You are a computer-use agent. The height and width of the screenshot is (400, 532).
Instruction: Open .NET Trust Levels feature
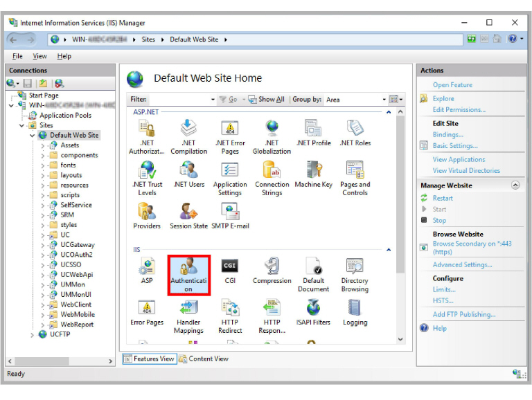(147, 179)
